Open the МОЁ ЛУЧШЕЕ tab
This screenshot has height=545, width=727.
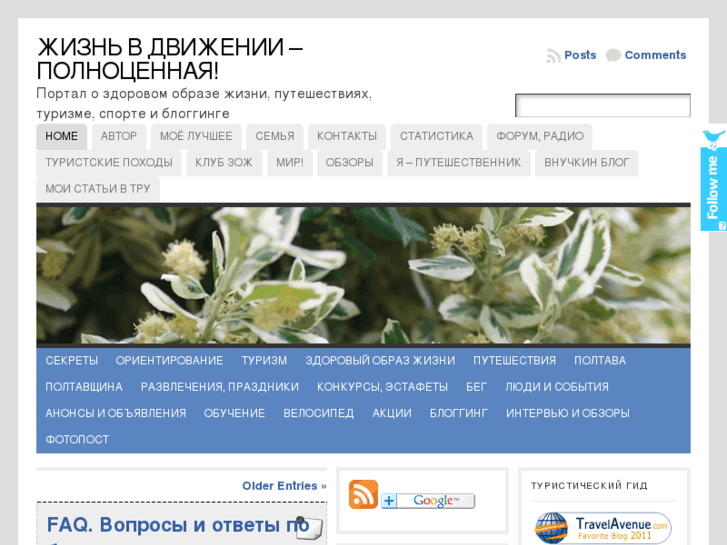tap(196, 136)
